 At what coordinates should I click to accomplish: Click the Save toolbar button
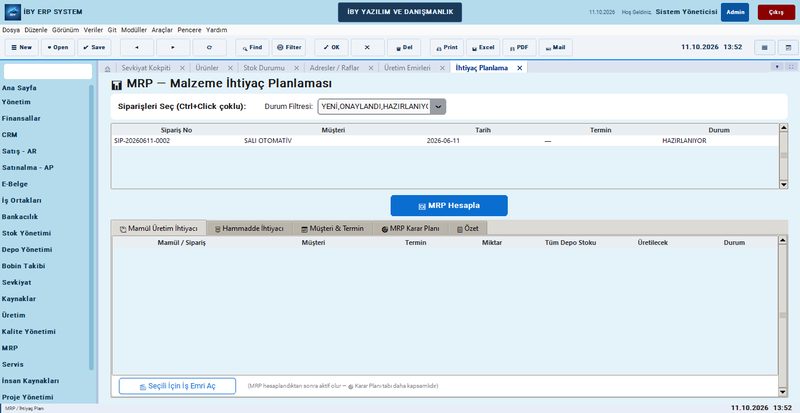pyautogui.click(x=94, y=47)
